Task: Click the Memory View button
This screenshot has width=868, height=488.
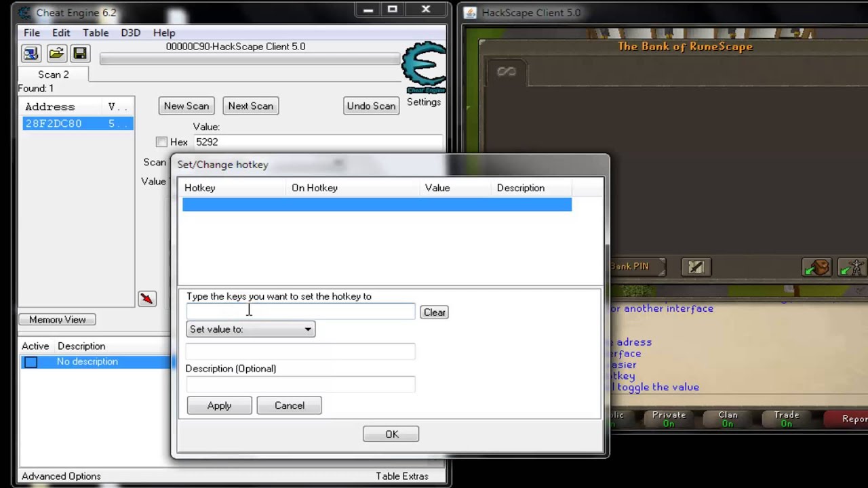Action: click(58, 319)
